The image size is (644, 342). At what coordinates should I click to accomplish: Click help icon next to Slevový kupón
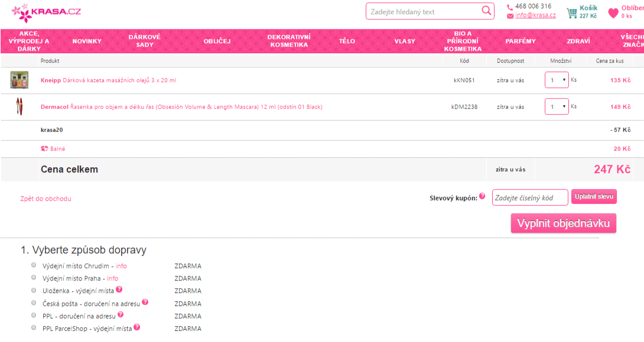coord(482,196)
